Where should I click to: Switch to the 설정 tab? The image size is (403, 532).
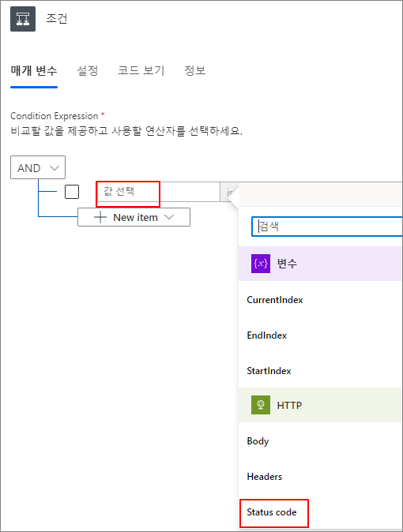click(x=88, y=70)
